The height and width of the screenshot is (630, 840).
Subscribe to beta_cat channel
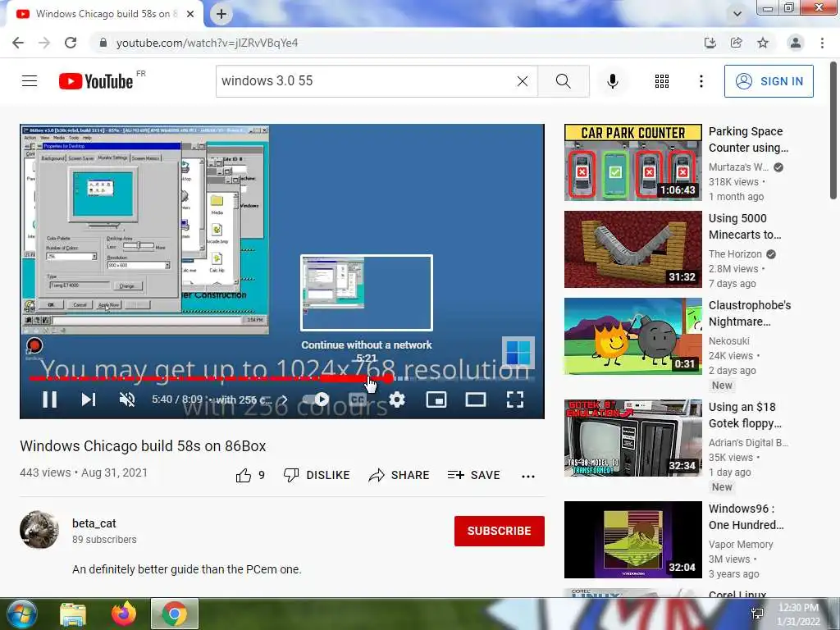tap(500, 531)
